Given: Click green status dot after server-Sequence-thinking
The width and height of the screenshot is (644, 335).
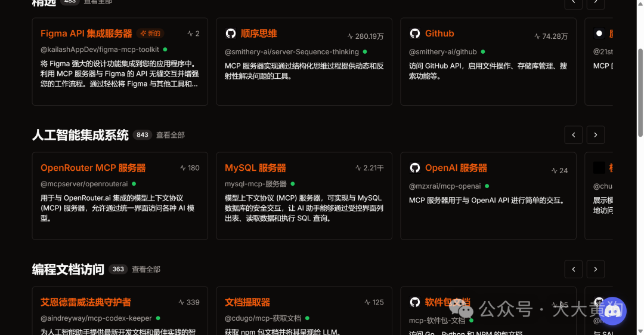Looking at the screenshot, I should [x=365, y=52].
